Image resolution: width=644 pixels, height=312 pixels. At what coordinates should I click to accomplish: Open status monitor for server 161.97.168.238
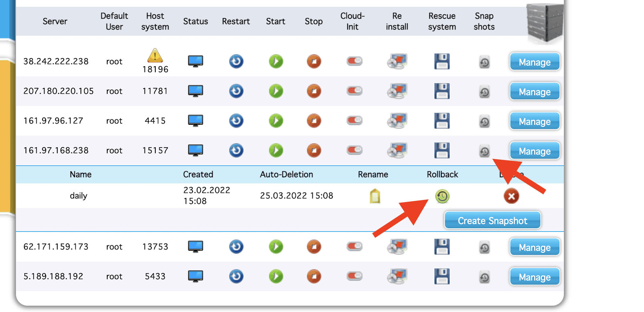(195, 150)
